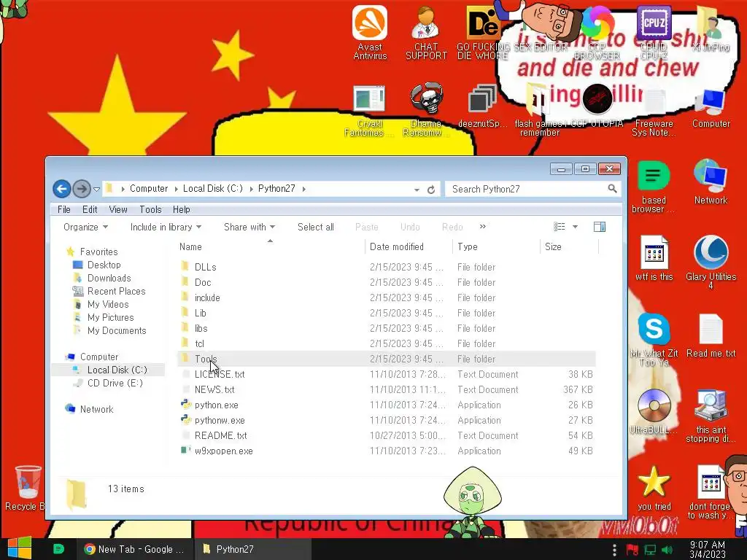The height and width of the screenshot is (560, 747).
Task: Select CD Drive (E:) in sidebar
Action: [x=115, y=383]
